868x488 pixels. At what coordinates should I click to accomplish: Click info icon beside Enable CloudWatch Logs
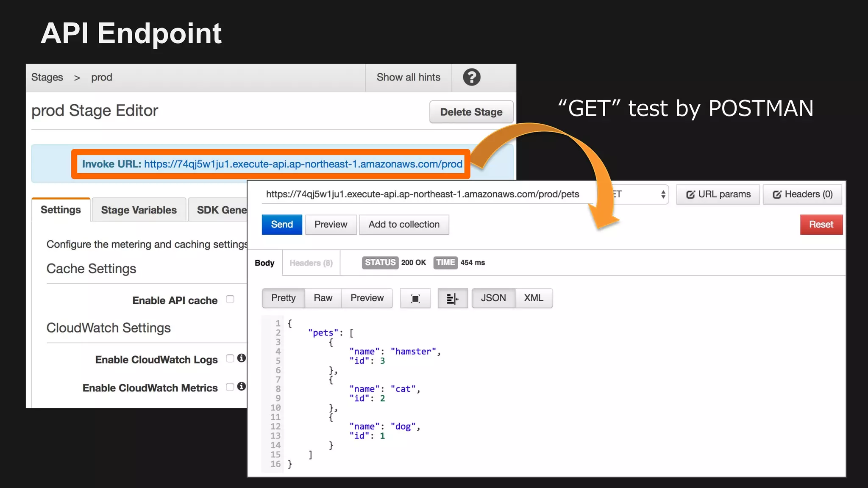tap(242, 358)
